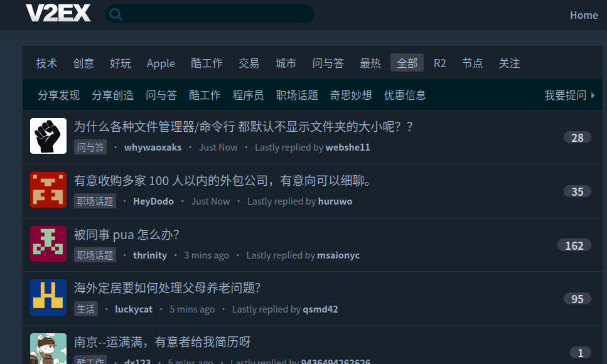Image resolution: width=607 pixels, height=364 pixels.
Task: Open the 酷工作 sub-node link
Action: pos(205,95)
